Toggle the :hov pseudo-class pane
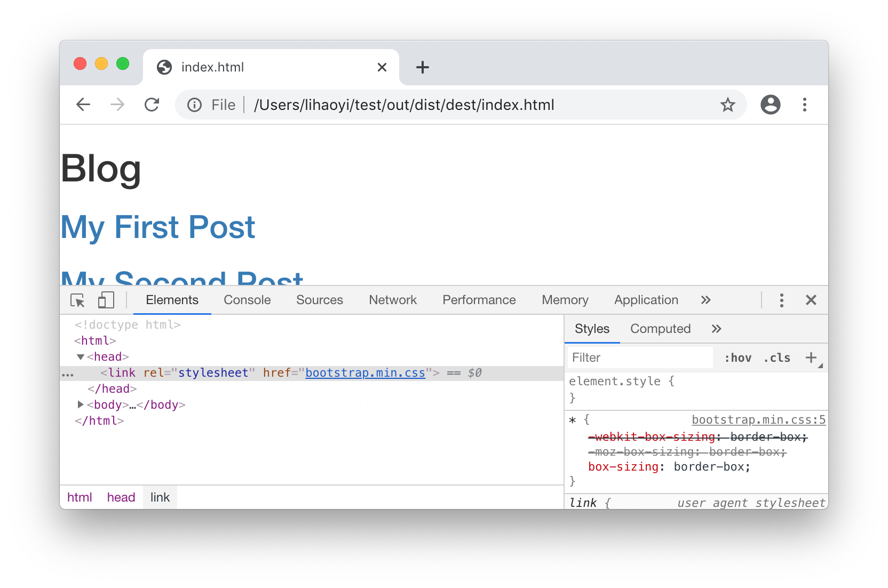This screenshot has width=888, height=588. coord(738,357)
